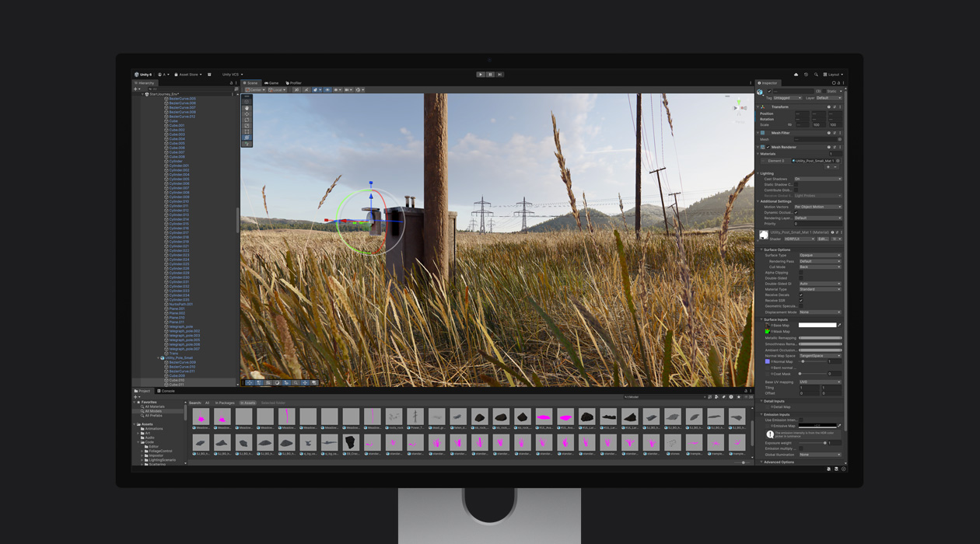The height and width of the screenshot is (544, 980).
Task: Click the hierarchy add (+) button
Action: [135, 89]
